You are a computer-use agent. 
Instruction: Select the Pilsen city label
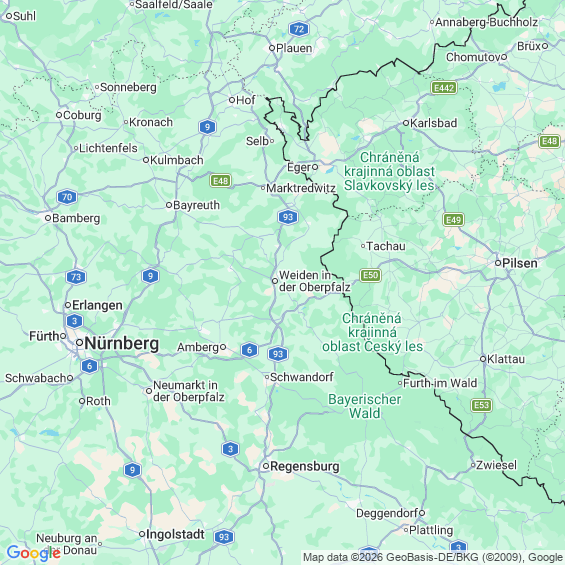tap(520, 263)
